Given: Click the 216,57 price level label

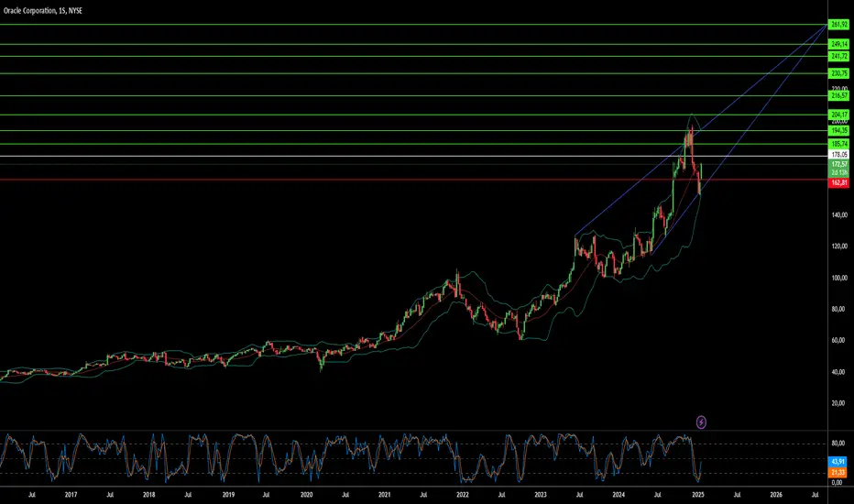Looking at the screenshot, I should pos(839,95).
